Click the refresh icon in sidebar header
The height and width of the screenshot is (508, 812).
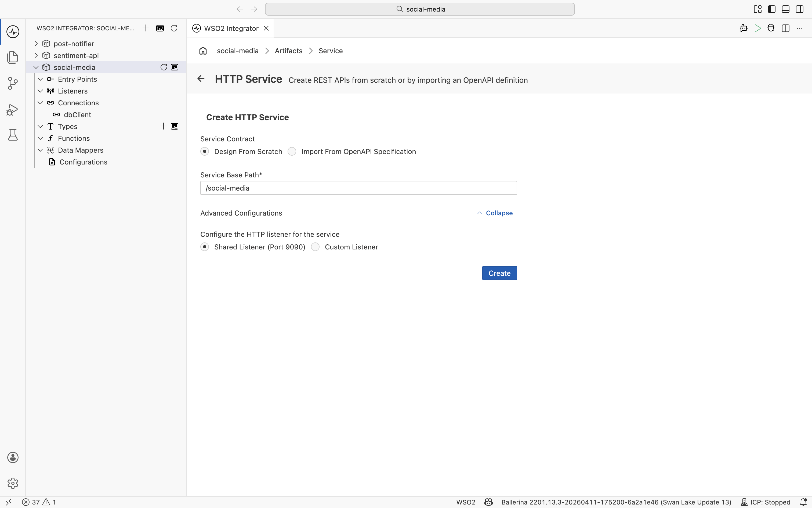click(174, 28)
